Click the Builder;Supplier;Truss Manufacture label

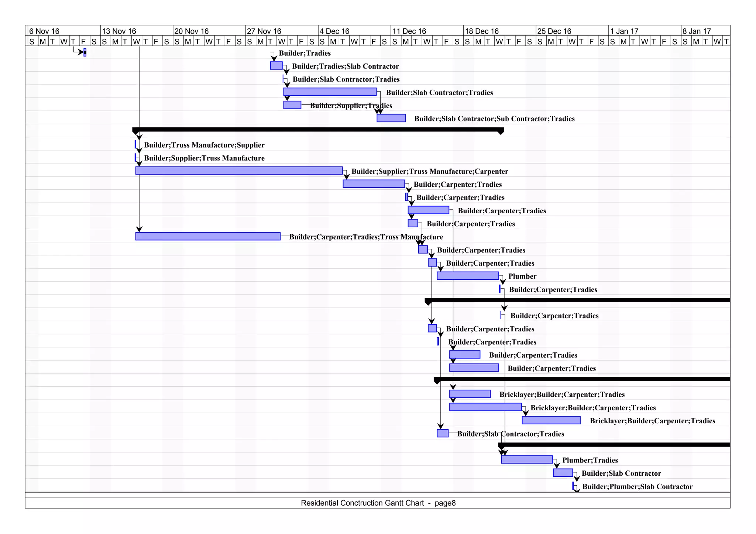tap(204, 158)
